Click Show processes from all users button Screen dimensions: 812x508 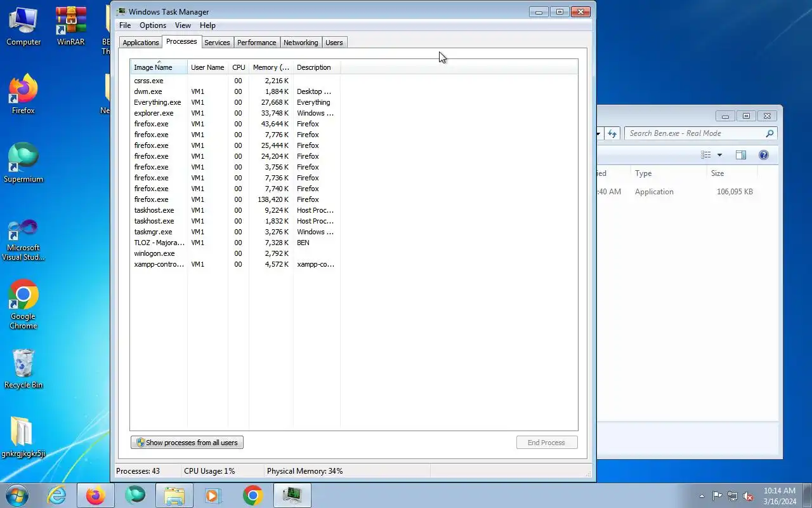click(x=187, y=443)
